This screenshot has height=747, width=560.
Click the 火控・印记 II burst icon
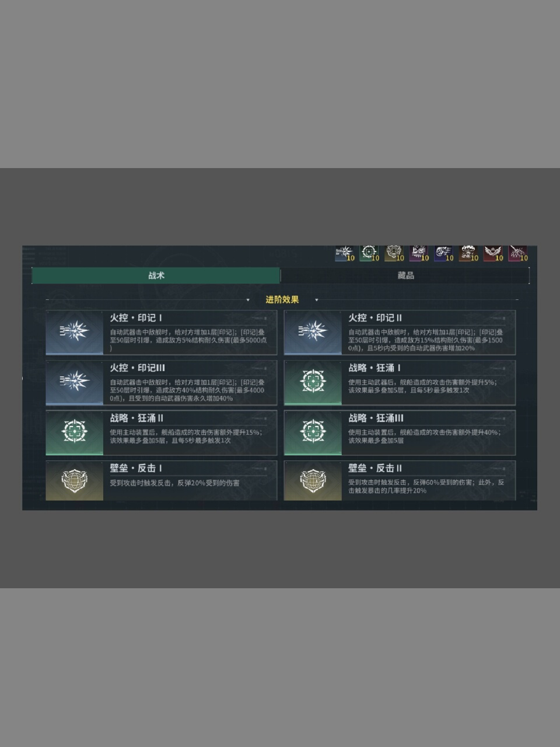[x=313, y=332]
